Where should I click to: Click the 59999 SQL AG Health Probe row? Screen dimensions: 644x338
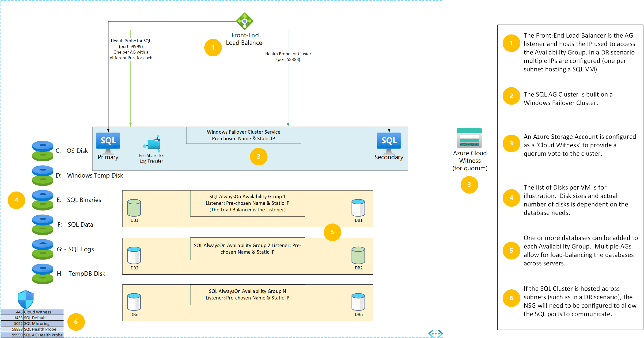[32, 335]
